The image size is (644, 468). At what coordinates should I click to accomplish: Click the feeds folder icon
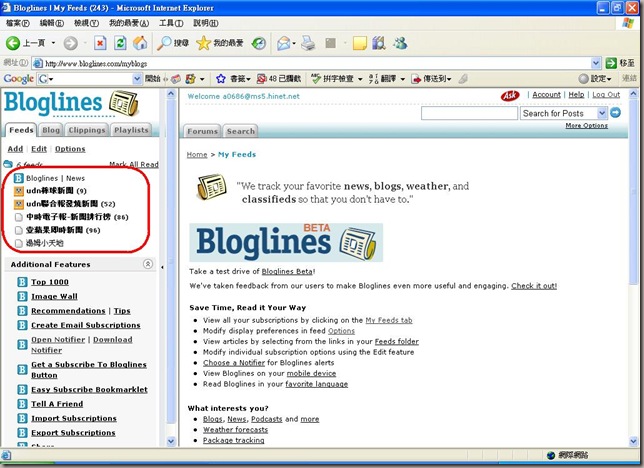pos(8,164)
